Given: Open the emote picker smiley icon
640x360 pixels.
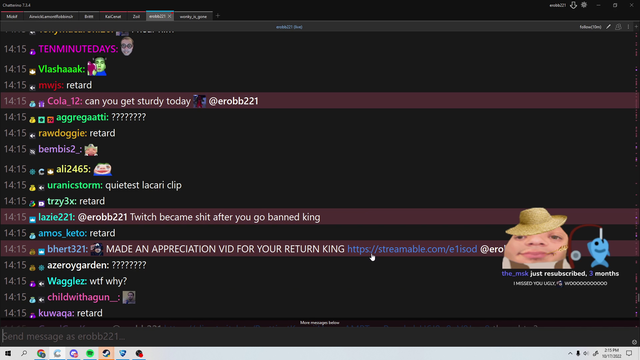Looking at the screenshot, I should pos(634,342).
